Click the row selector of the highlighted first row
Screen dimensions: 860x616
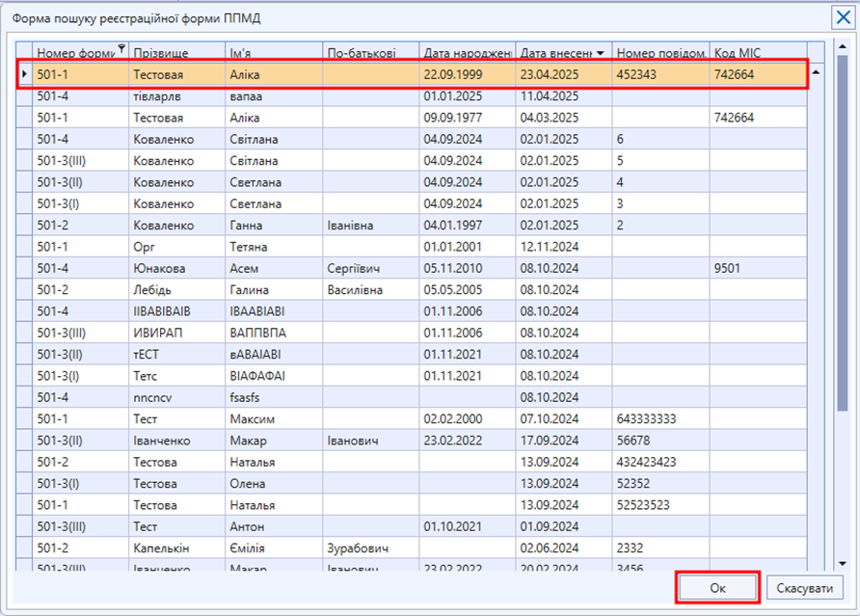click(x=24, y=74)
